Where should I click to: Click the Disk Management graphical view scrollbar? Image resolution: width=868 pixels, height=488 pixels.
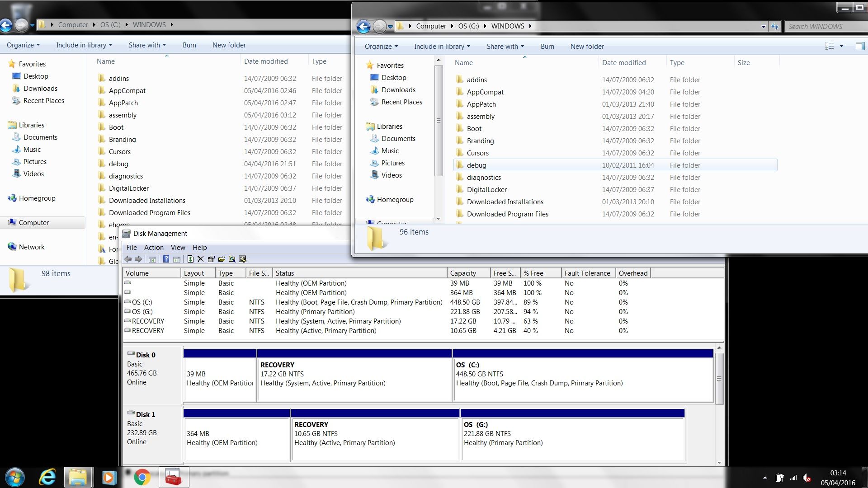click(x=719, y=379)
